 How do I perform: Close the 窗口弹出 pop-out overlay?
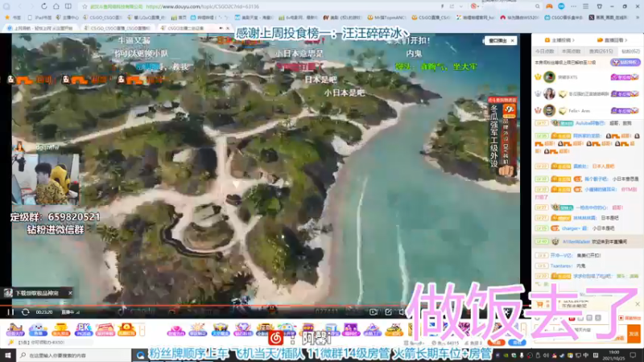[x=512, y=41]
